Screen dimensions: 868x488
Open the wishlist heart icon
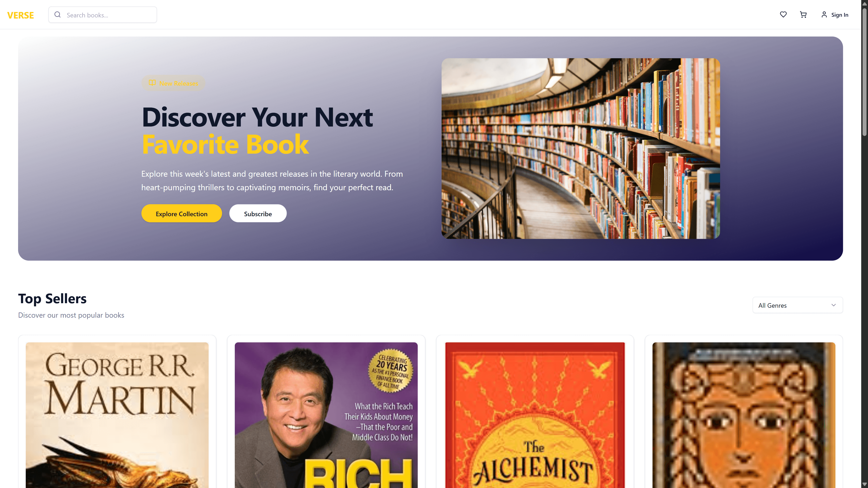[783, 14]
